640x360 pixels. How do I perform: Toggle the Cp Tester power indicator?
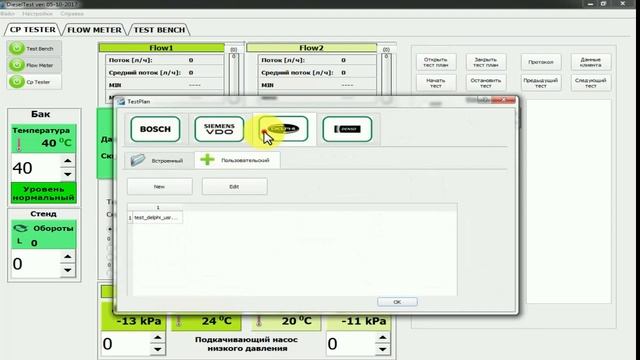pos(17,82)
